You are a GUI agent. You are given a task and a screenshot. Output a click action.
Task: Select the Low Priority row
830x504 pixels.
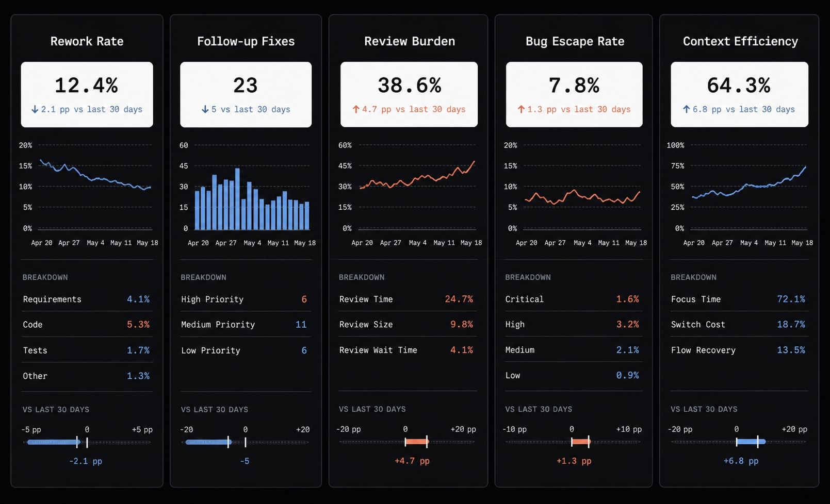[x=246, y=350]
